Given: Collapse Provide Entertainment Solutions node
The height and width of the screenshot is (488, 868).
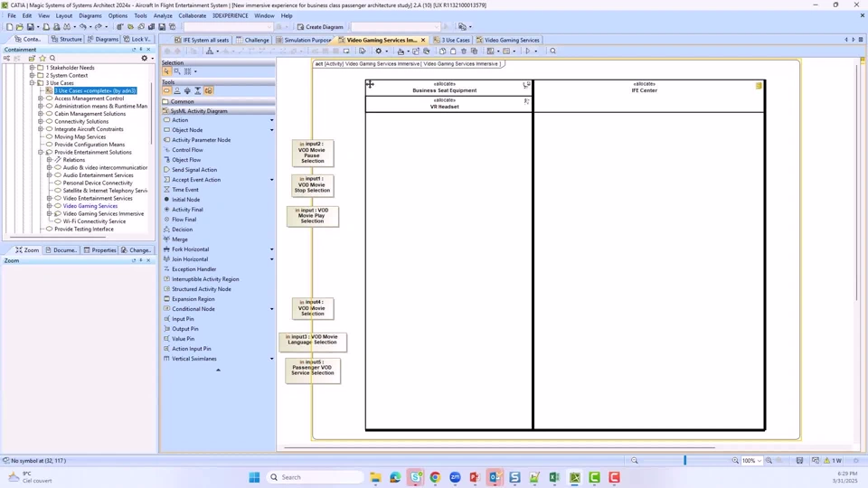Looking at the screenshot, I should (x=41, y=152).
